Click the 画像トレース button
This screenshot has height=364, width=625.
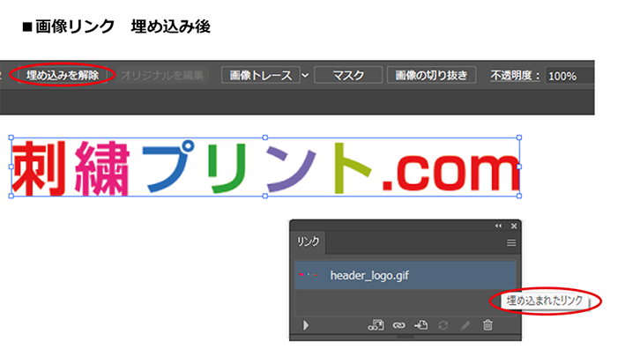(x=261, y=75)
